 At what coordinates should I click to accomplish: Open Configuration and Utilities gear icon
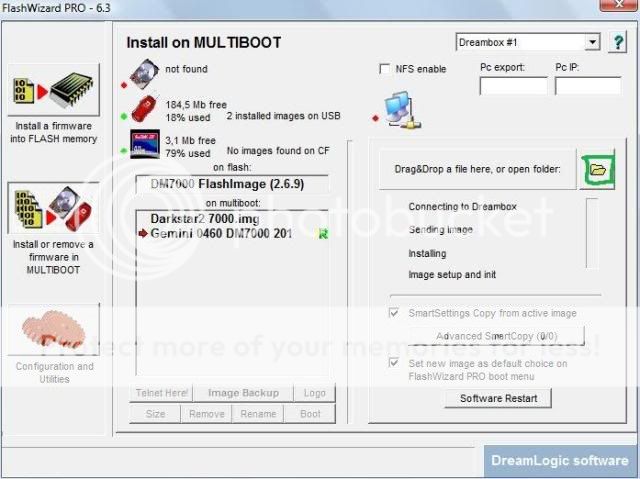click(53, 330)
